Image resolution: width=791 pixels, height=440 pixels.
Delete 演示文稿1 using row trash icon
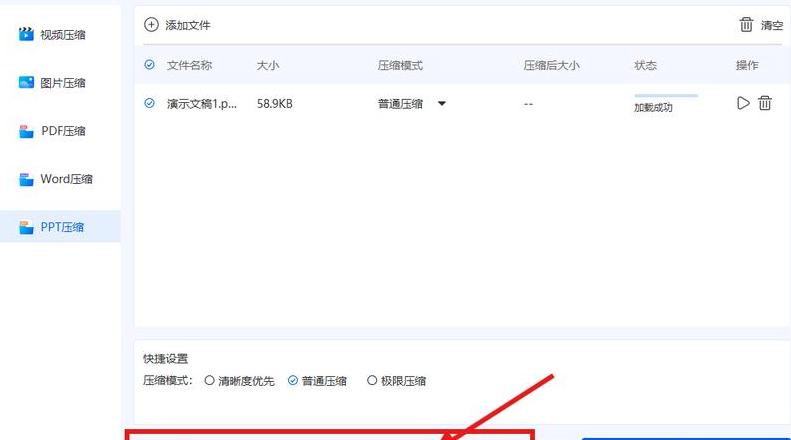[x=765, y=103]
